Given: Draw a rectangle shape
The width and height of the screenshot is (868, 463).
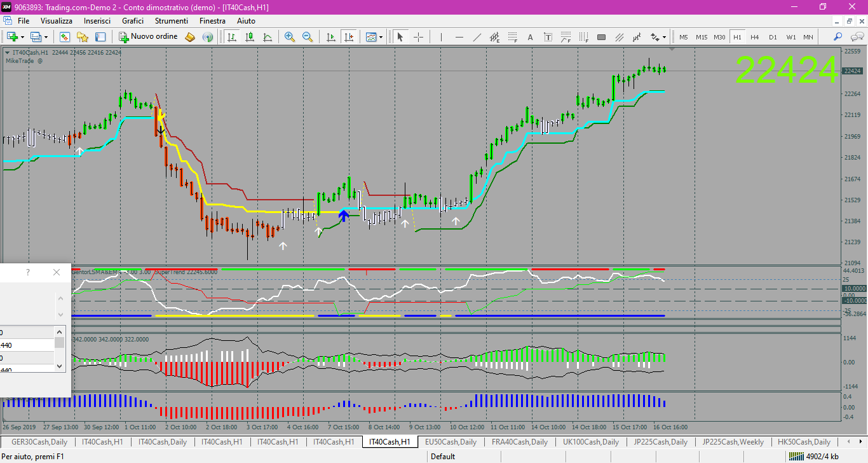Looking at the screenshot, I should tap(601, 37).
